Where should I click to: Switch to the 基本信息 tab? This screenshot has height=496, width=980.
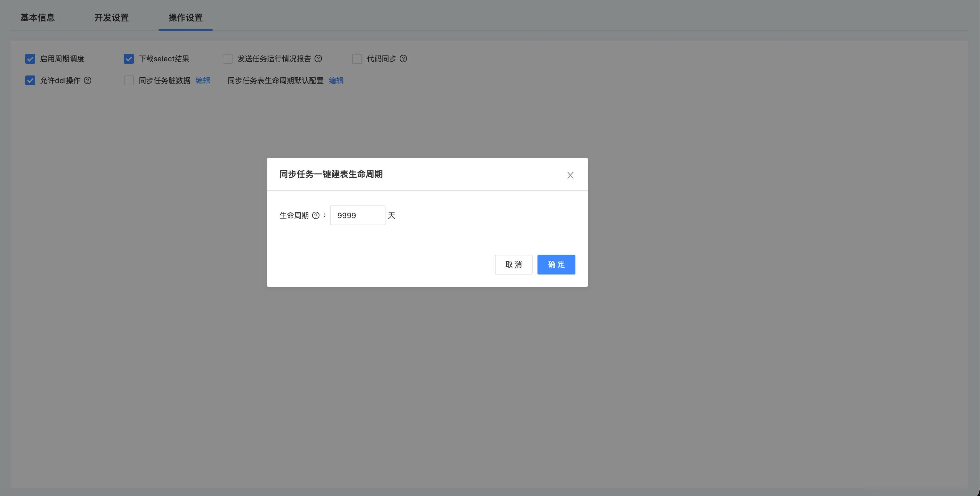point(37,18)
